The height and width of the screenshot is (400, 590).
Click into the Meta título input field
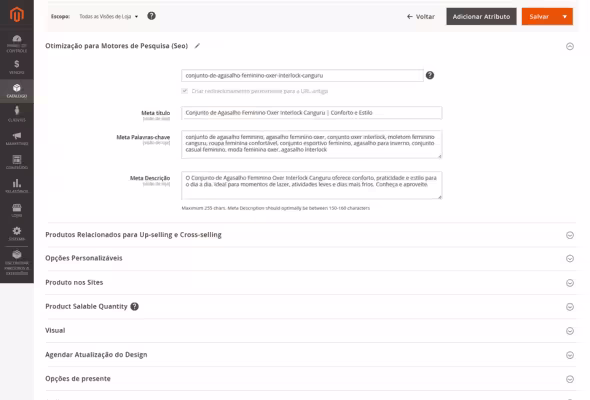[x=312, y=113]
